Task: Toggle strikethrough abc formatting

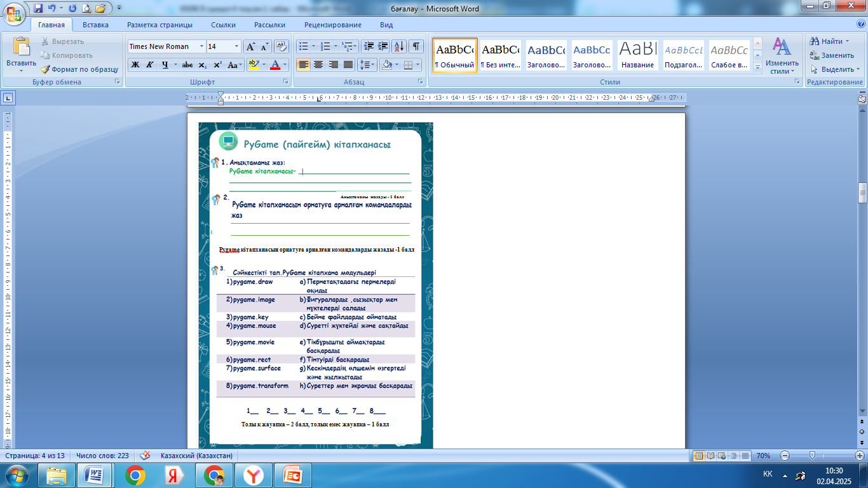Action: tap(187, 65)
